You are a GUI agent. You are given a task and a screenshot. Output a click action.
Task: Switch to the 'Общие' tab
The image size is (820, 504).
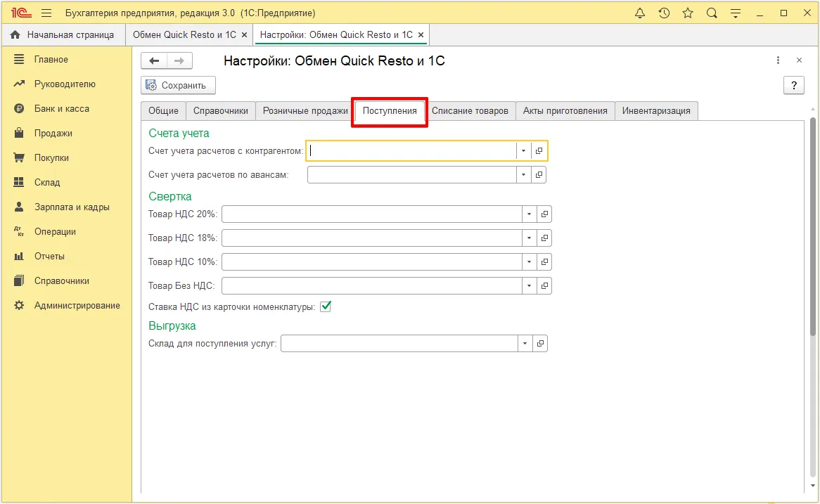(163, 111)
